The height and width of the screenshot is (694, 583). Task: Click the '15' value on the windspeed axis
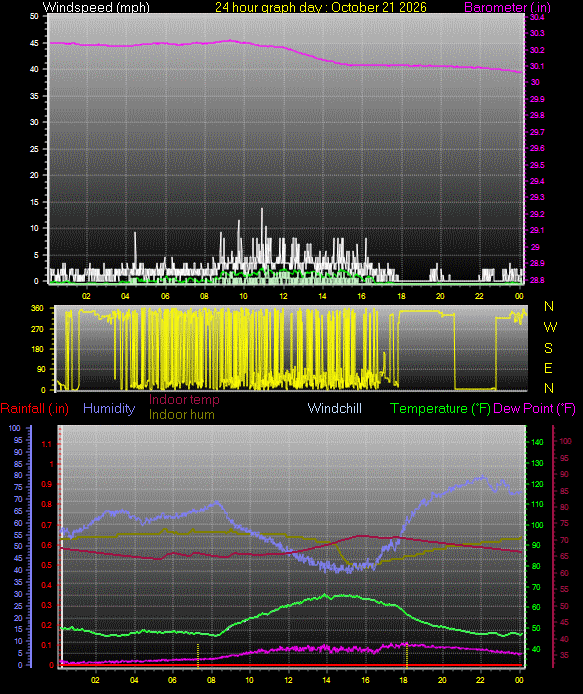coord(34,202)
